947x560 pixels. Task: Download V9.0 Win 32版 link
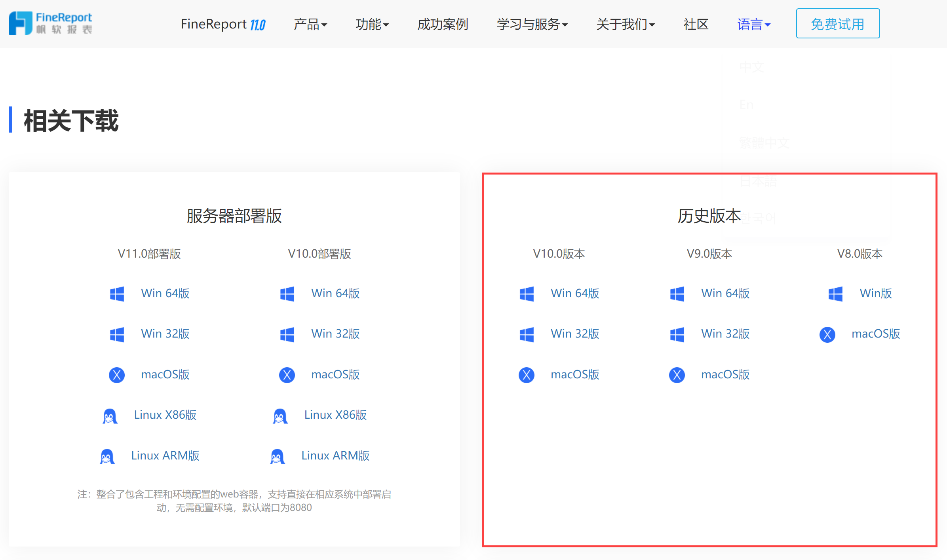tap(725, 334)
